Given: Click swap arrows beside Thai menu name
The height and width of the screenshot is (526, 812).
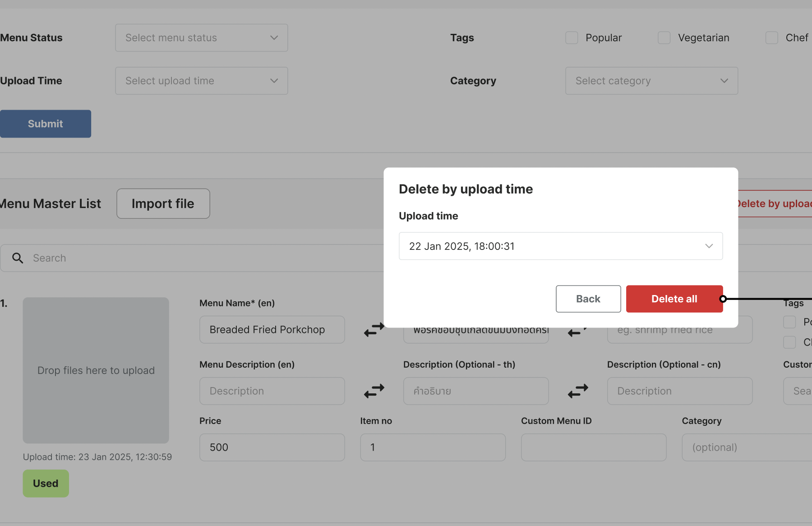Looking at the screenshot, I should [x=576, y=332].
